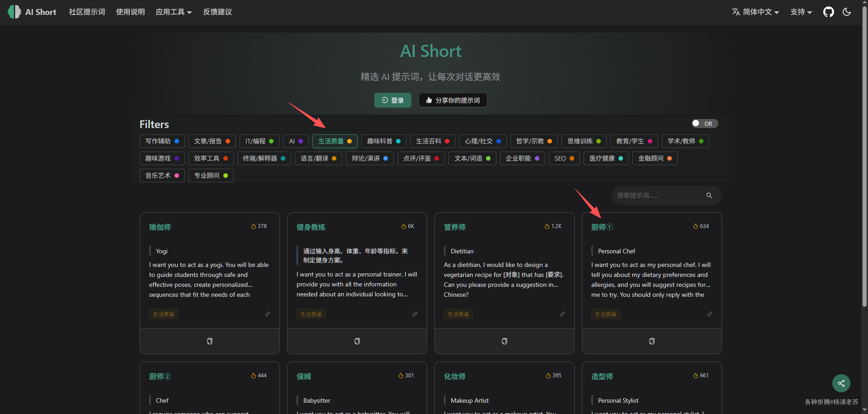Switch theme with the moon icon
The height and width of the screenshot is (414, 868).
pos(847,12)
